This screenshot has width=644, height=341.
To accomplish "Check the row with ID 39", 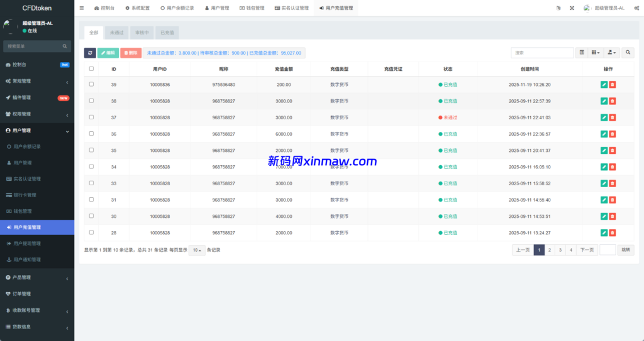I will click(91, 84).
